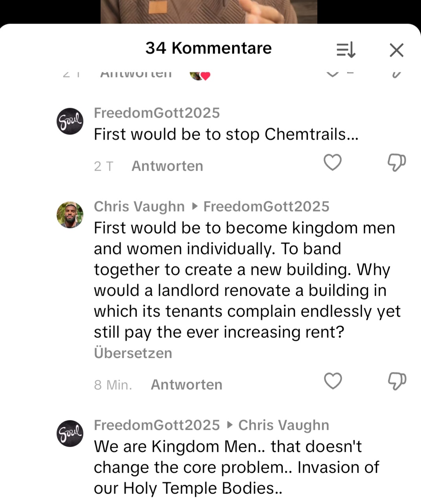421x504 pixels.
Task: Dislike Chris Vaughn's reply
Action: [x=397, y=381]
